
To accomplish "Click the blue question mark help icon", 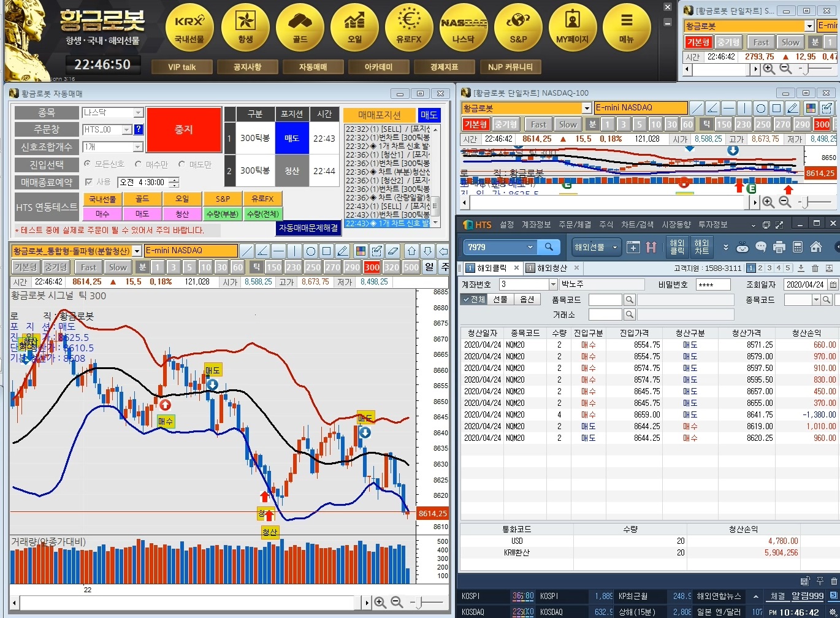I will (x=139, y=129).
